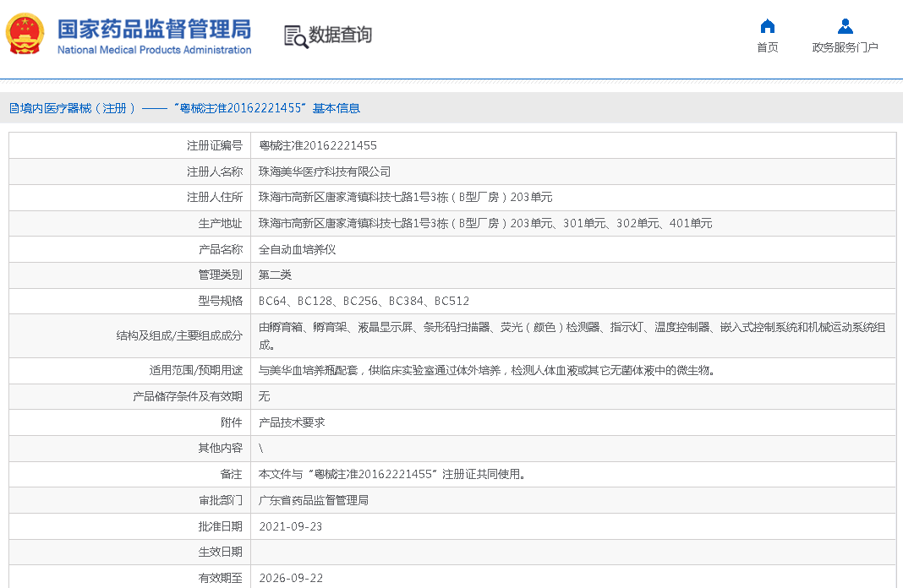
Task: Click registrant name 珠海美华医疗科技有限公司
Action: coord(325,171)
